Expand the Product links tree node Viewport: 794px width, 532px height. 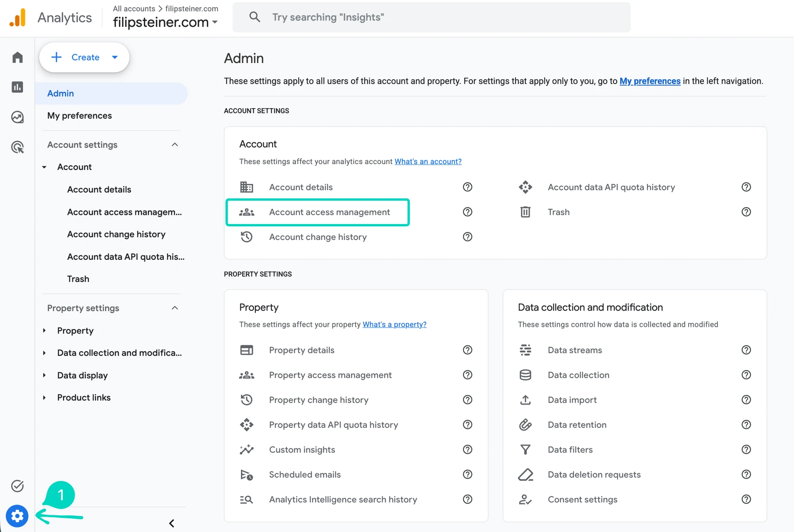44,397
